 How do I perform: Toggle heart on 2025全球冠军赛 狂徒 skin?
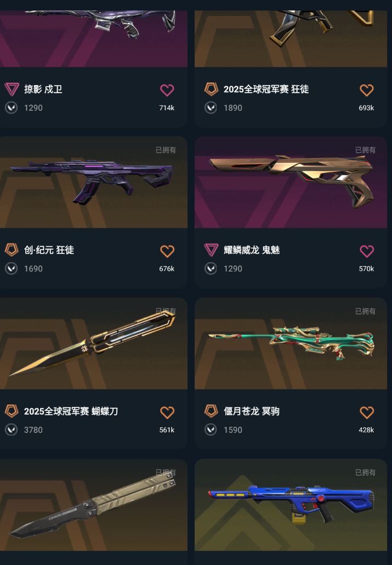coord(366,90)
